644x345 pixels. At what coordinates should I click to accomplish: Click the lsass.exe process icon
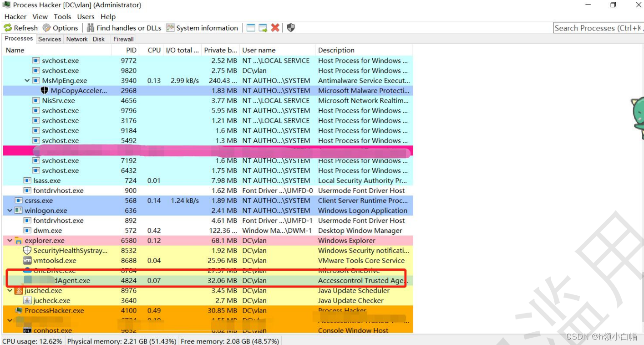[x=27, y=180]
